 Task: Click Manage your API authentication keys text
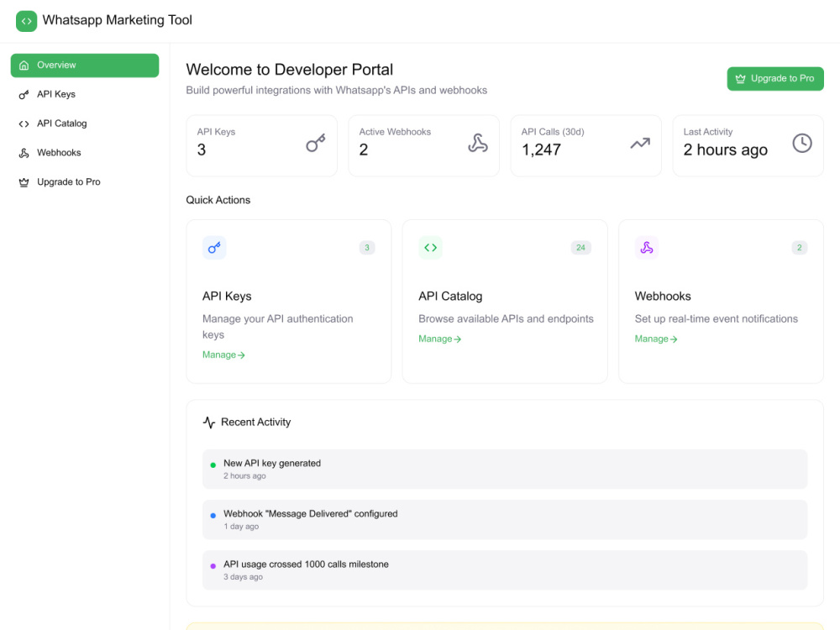pyautogui.click(x=277, y=327)
